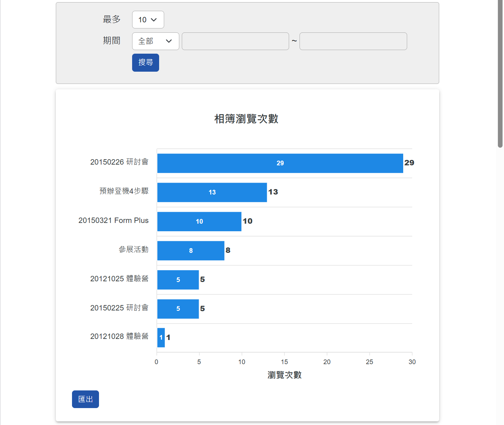
Task: Click the x-axis tick label 20
Action: tap(327, 362)
